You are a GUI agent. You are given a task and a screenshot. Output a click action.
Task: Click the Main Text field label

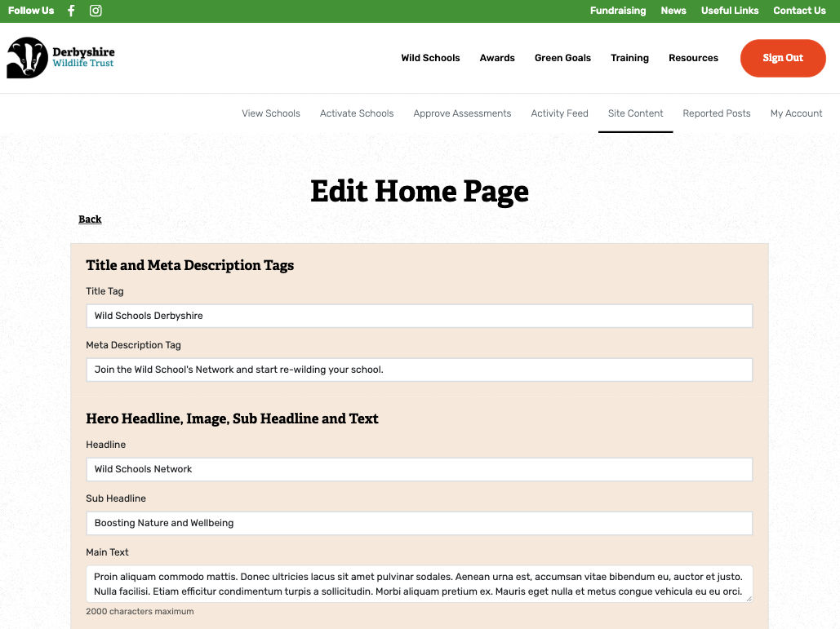click(107, 552)
